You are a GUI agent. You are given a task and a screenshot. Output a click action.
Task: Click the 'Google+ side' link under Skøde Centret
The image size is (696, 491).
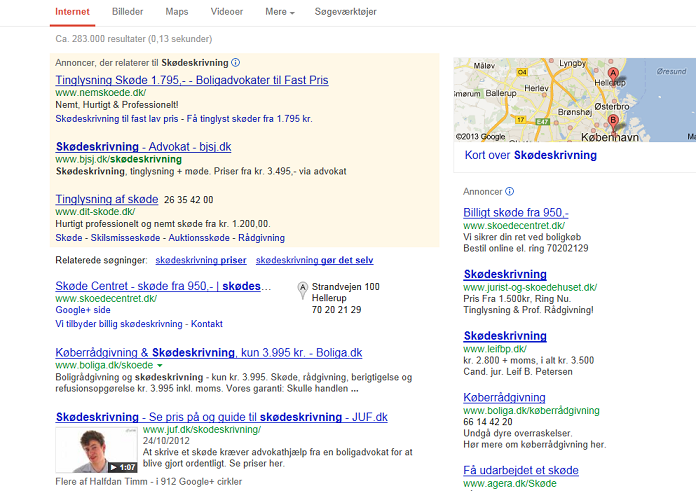coord(82,311)
